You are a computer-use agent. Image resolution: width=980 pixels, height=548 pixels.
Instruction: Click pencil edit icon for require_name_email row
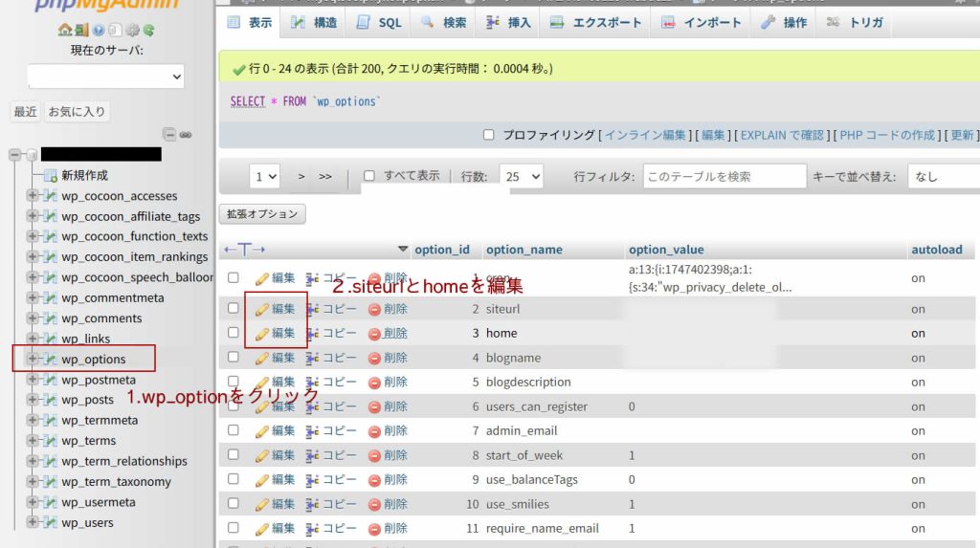(262, 529)
